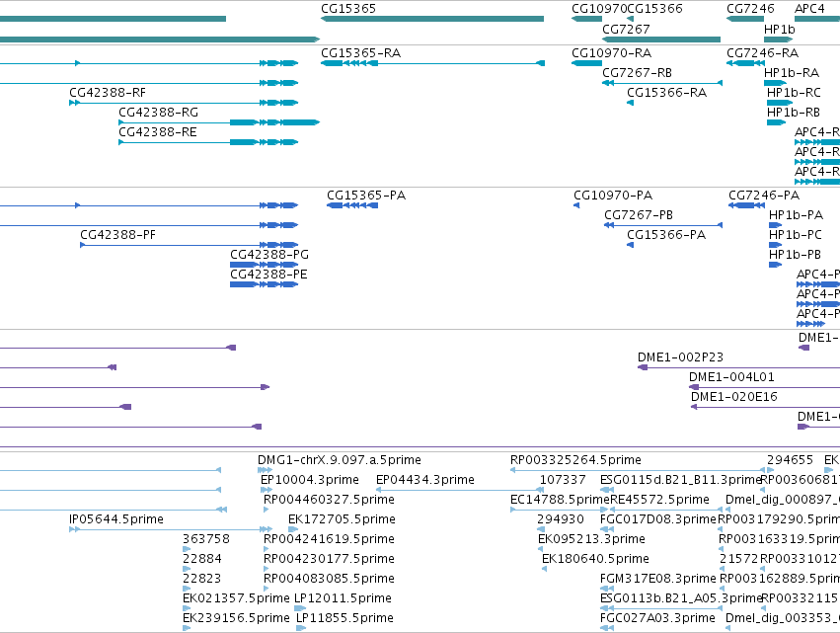Click protein label CG42388-PF
This screenshot has width=840, height=633.
(117, 235)
